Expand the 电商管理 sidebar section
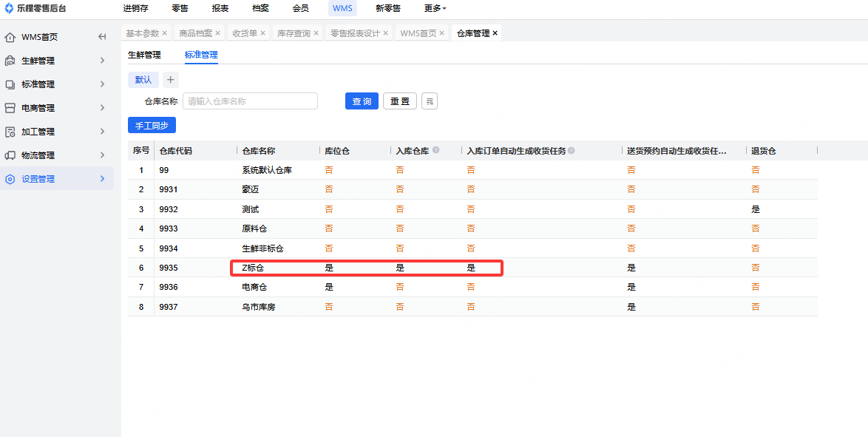868x437 pixels. (x=102, y=108)
